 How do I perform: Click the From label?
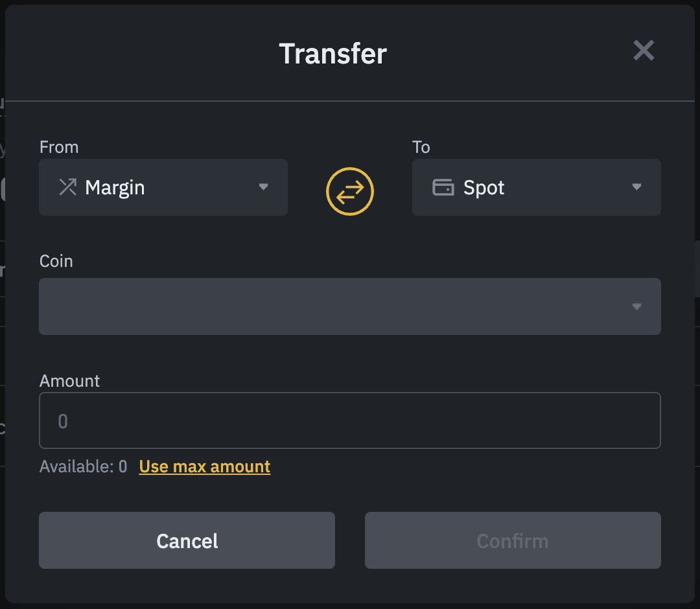coord(59,147)
